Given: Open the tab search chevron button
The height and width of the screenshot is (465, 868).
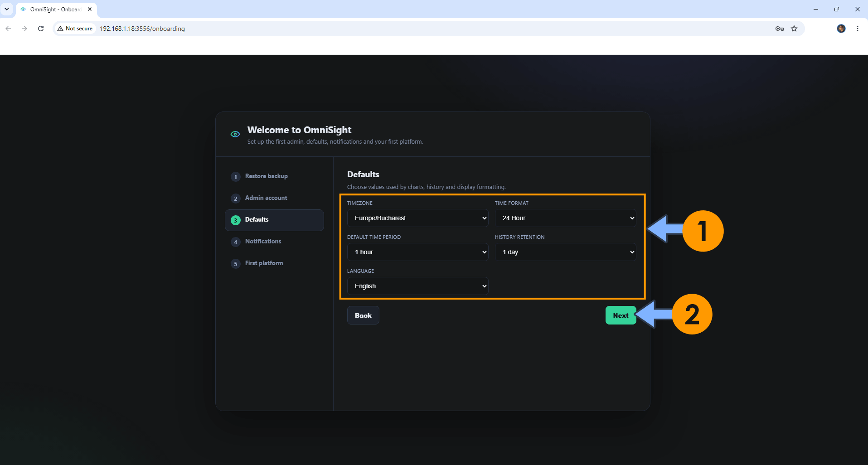Looking at the screenshot, I should pyautogui.click(x=7, y=9).
